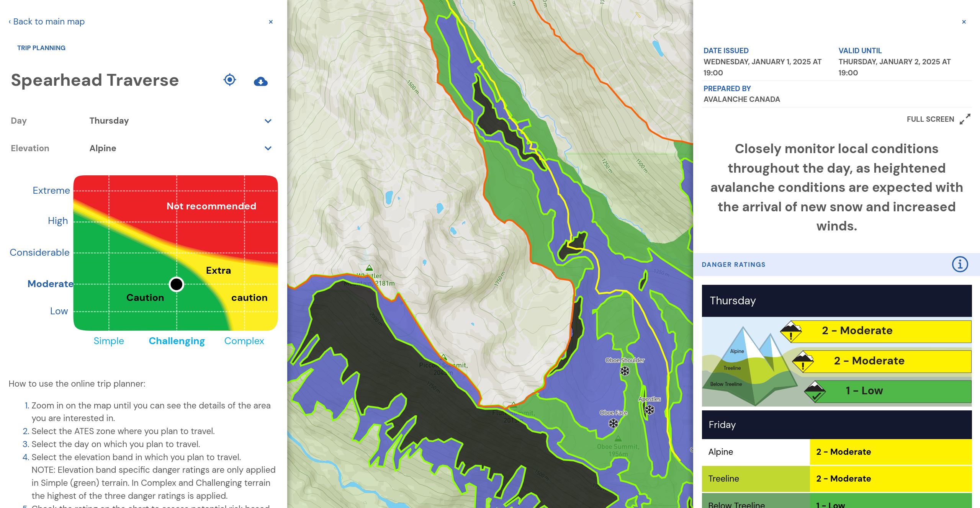The width and height of the screenshot is (980, 508).
Task: Close the trip planning panel
Action: pos(271,22)
